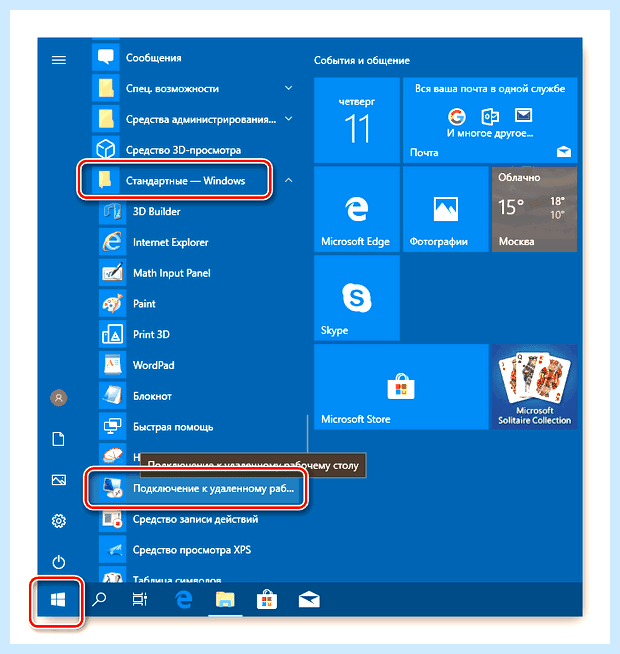Open the Print 3D app
The height and width of the screenshot is (654, 620).
(198, 335)
